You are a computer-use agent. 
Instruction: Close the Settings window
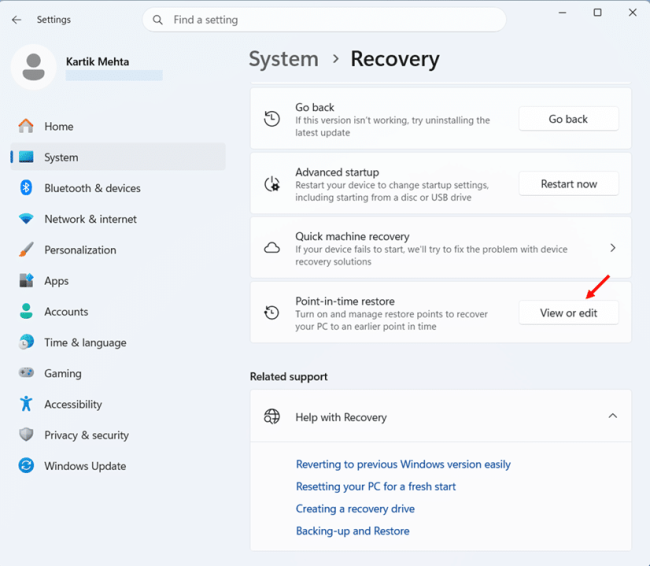633,13
